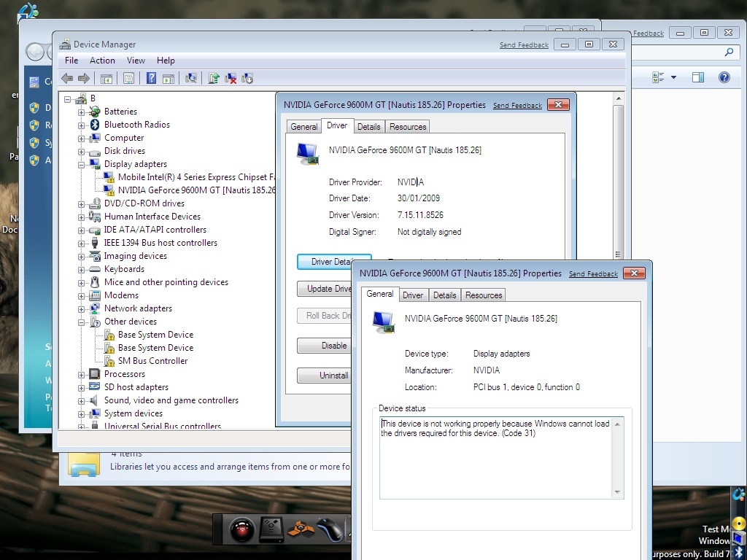Click the search magnifier in background window

tap(729, 52)
